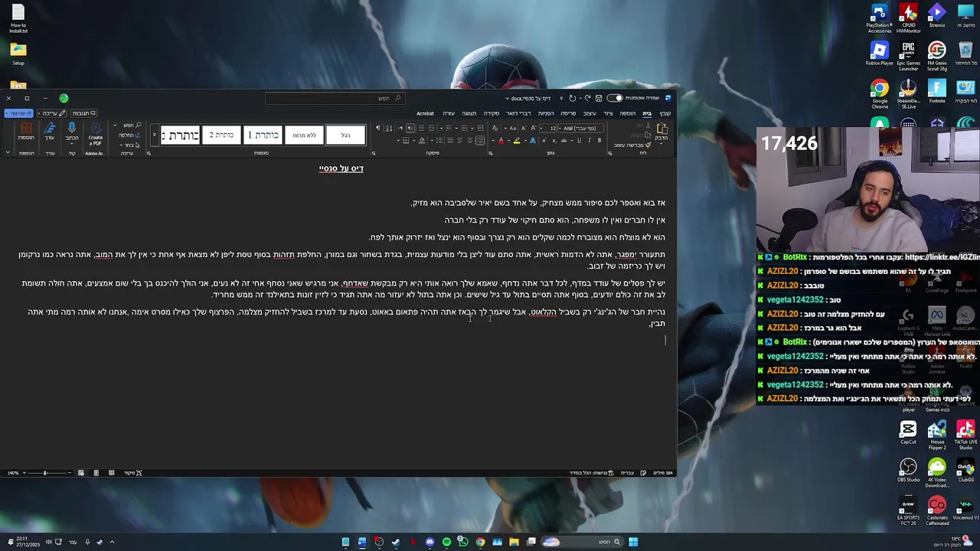Open the document name dropdown in title bar
980x551 pixels.
point(507,98)
